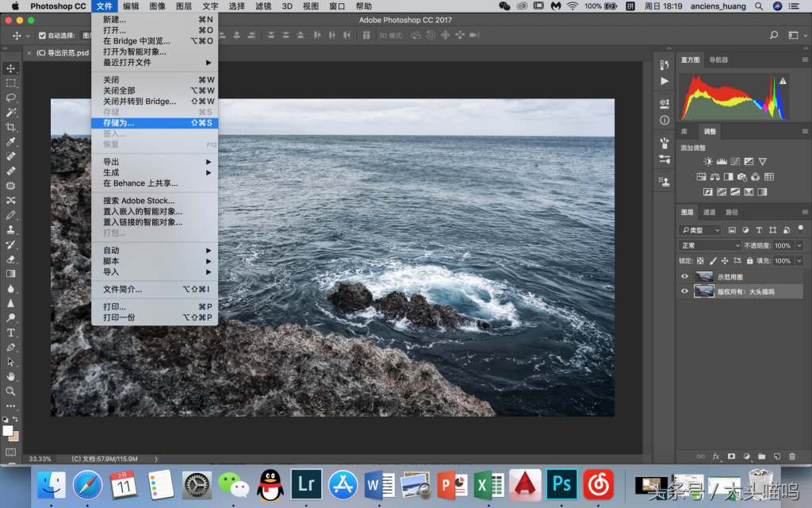The image size is (812, 508).
Task: Select the horizontal Type tool
Action: pos(10,333)
